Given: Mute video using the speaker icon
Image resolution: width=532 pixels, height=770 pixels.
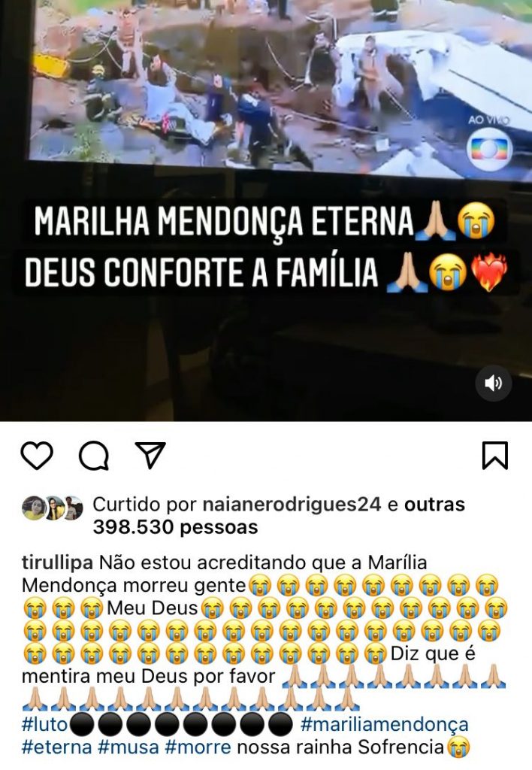Looking at the screenshot, I should [493, 383].
